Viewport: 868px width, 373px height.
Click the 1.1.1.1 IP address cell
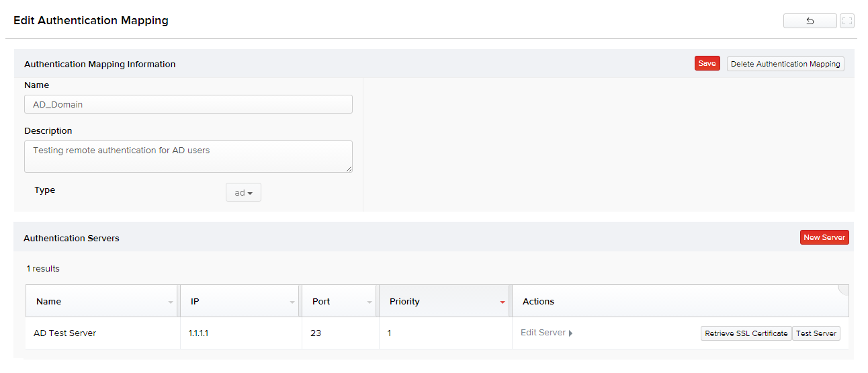pyautogui.click(x=199, y=333)
